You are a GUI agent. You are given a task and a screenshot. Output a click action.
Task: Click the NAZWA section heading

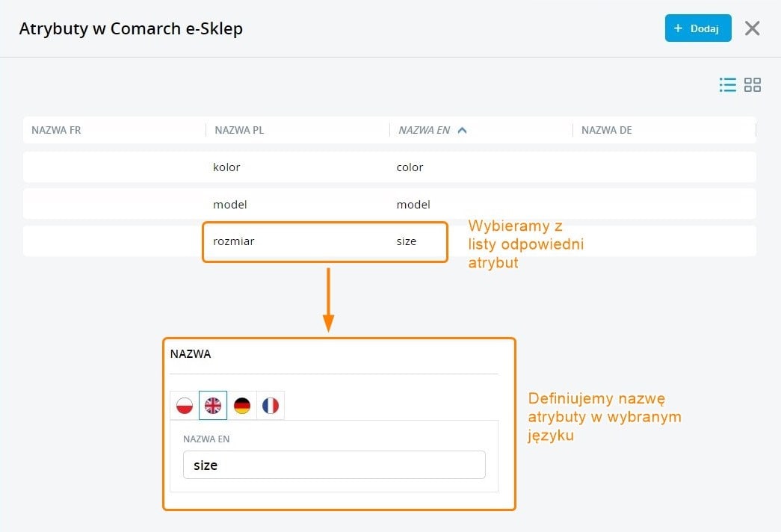191,354
